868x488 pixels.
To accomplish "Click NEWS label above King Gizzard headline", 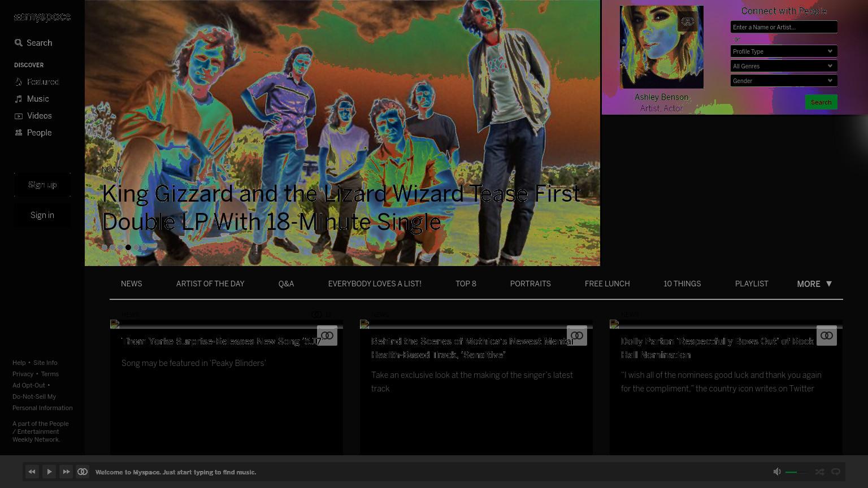I will tap(111, 169).
